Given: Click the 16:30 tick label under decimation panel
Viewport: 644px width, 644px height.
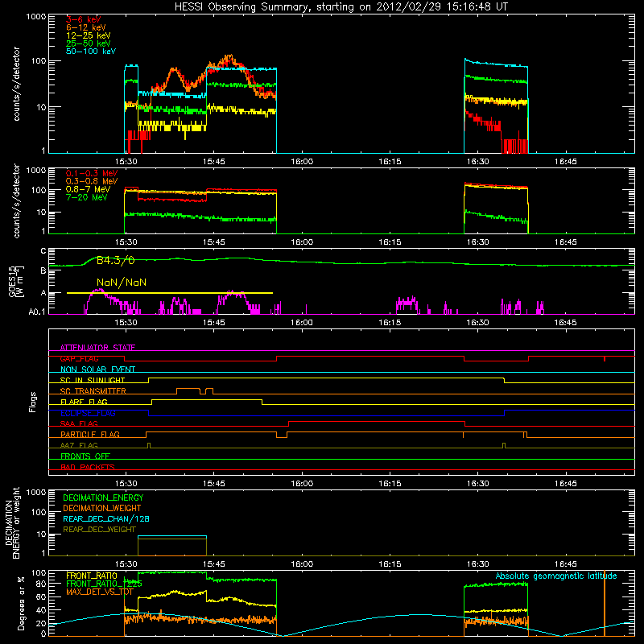Looking at the screenshot, I should [477, 564].
